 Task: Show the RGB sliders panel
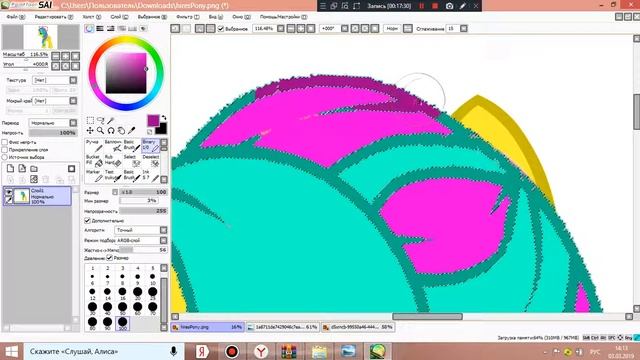click(100, 29)
